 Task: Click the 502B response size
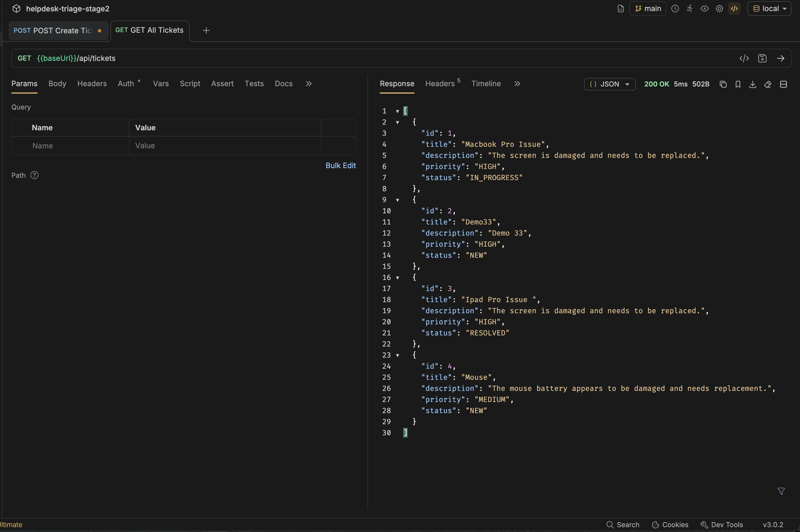[x=701, y=84]
